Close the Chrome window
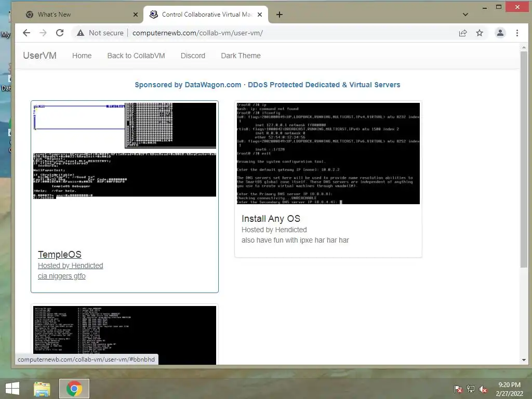The width and height of the screenshot is (532, 399). click(517, 7)
